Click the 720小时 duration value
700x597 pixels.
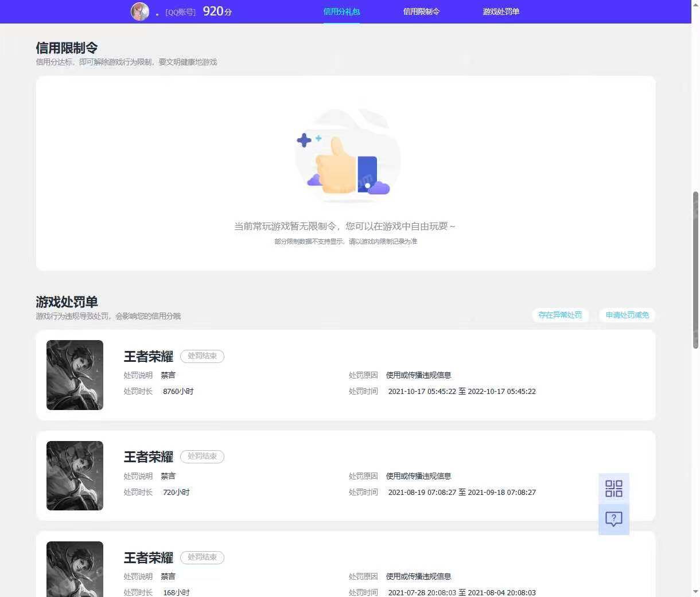coord(176,493)
